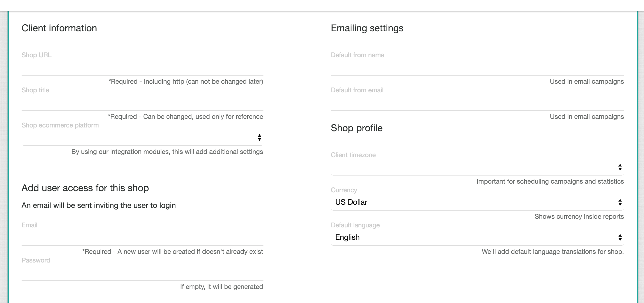The height and width of the screenshot is (303, 644).
Task: Click 'Used in email campaigns' under Default from email
Action: tap(587, 117)
